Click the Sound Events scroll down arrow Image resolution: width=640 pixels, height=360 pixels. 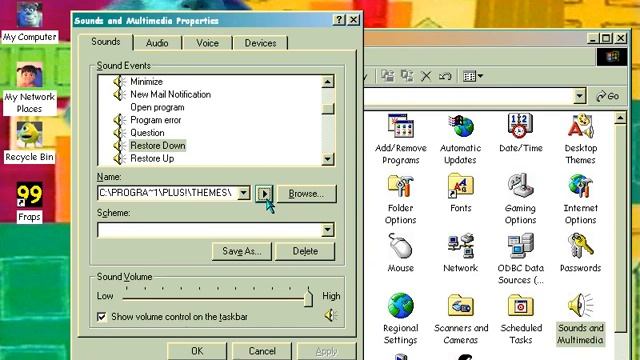coord(327,159)
